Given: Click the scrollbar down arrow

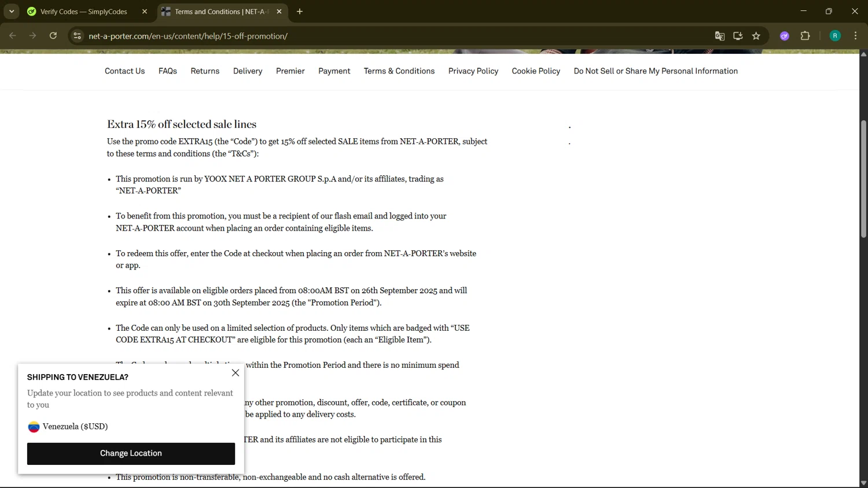Looking at the screenshot, I should pos(863,483).
